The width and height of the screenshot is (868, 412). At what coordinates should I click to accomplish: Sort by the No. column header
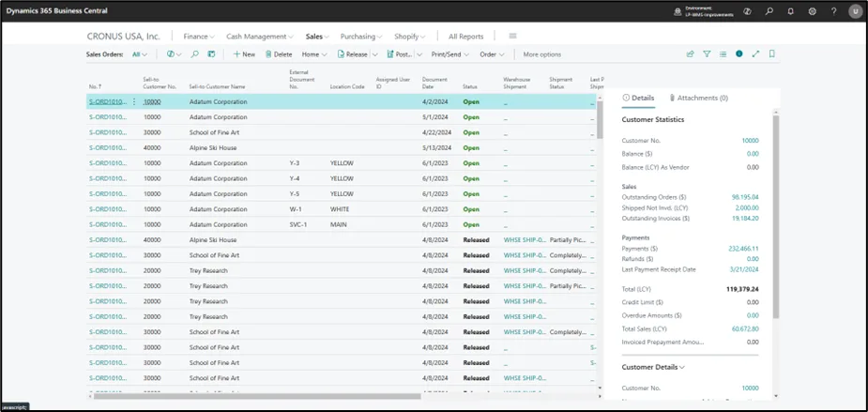click(x=95, y=87)
